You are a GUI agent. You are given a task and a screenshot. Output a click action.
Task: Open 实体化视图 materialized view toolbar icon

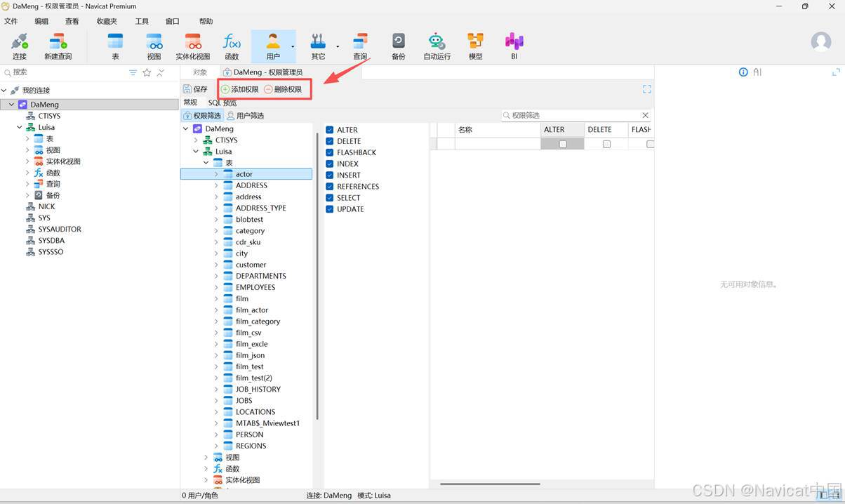tap(192, 46)
